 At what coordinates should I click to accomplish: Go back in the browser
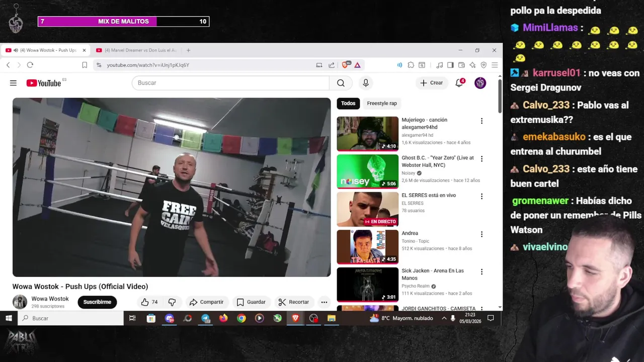(x=8, y=65)
